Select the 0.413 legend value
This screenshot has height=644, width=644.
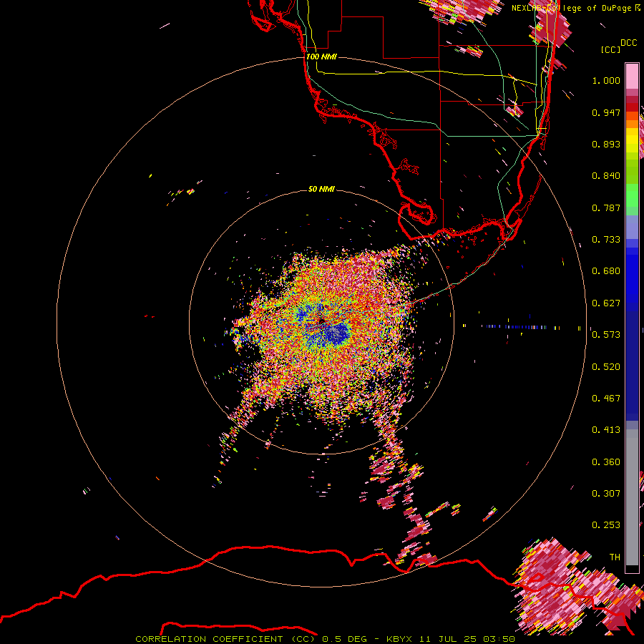pos(606,430)
